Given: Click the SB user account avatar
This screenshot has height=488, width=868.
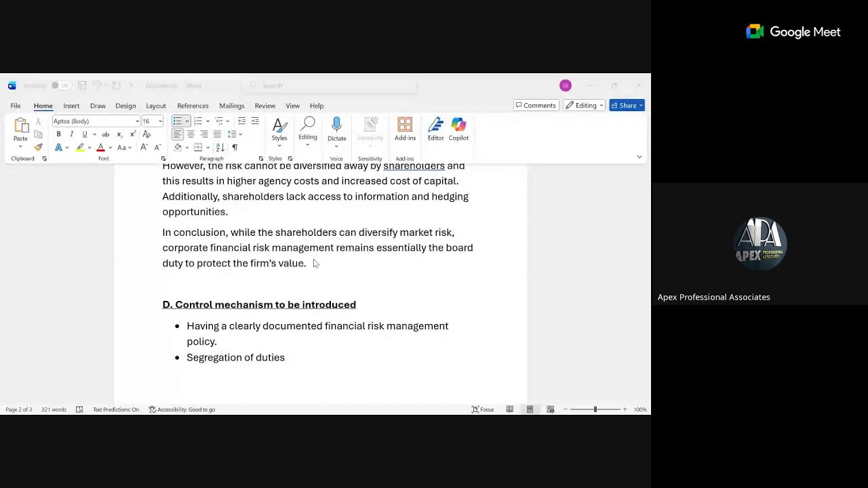Looking at the screenshot, I should tap(566, 85).
